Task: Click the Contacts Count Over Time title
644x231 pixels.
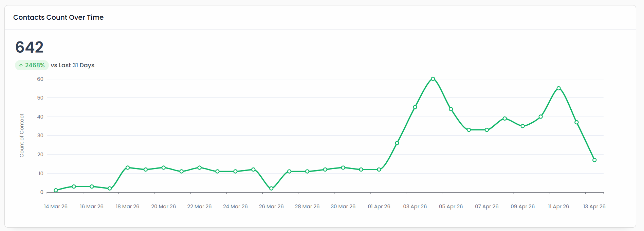Action: [58, 17]
